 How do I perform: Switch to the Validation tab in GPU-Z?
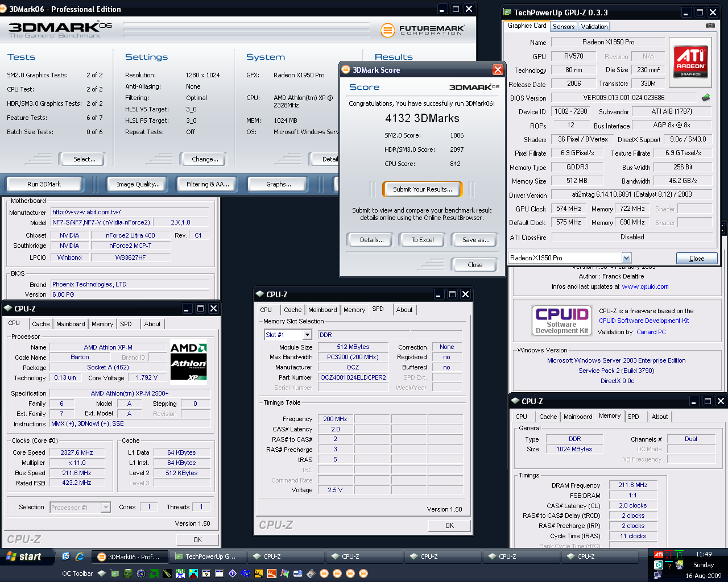pyautogui.click(x=594, y=26)
